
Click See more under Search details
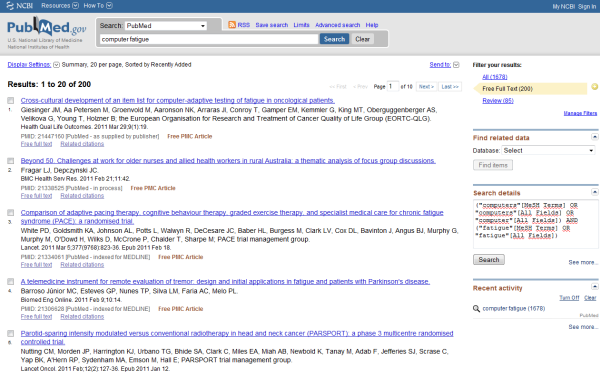pyautogui.click(x=582, y=262)
